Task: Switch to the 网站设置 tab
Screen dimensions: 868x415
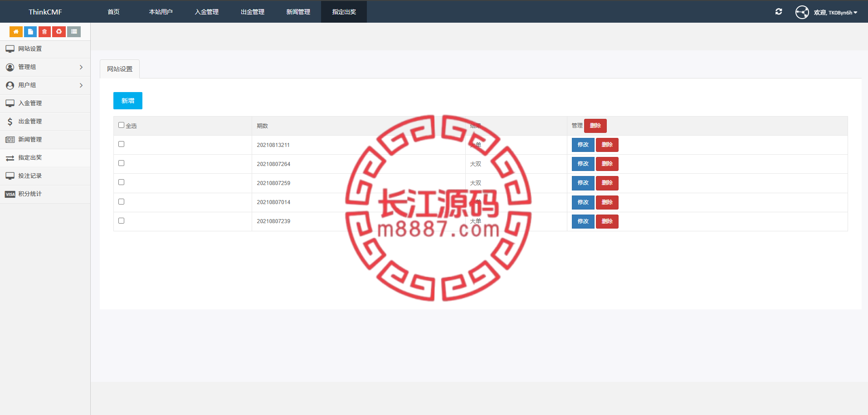Action: click(x=120, y=69)
